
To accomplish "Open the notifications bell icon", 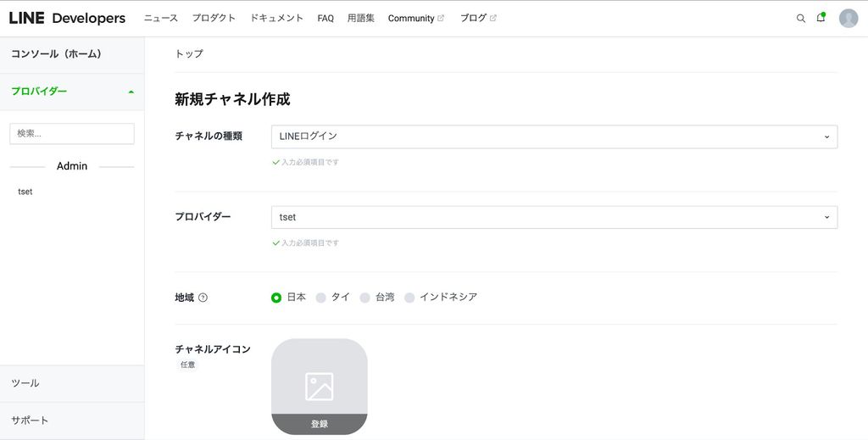I will (x=821, y=18).
